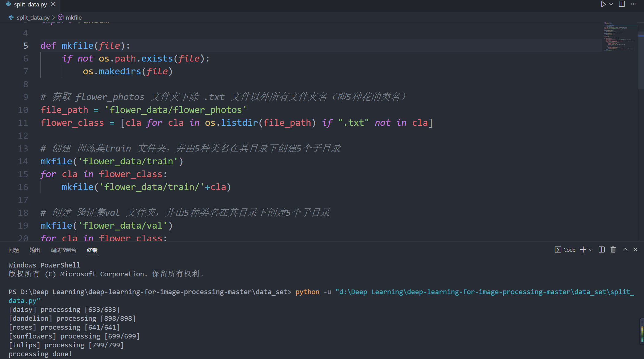Click mkfile('flower_data/train/'+cla) on line 16

[146, 187]
